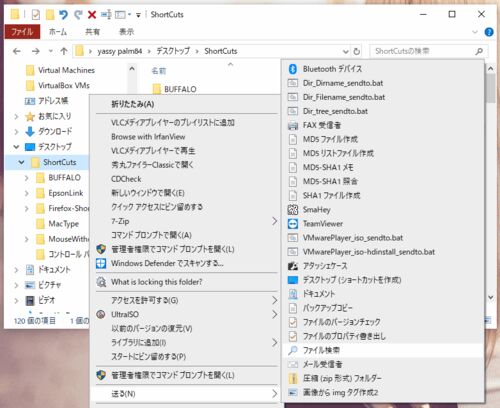Select the Virtual Machines folder in the tree
This screenshot has height=408, width=500.
pyautogui.click(x=66, y=70)
